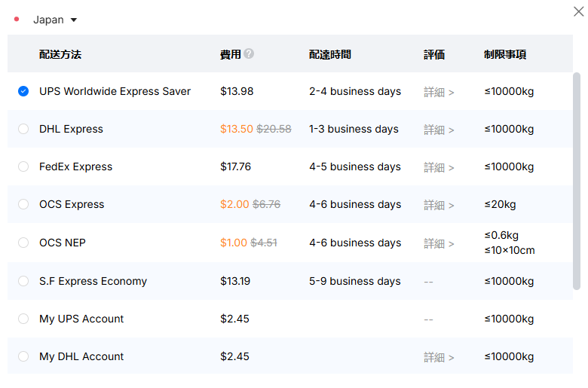Select S.F Express Economy radio button
The width and height of the screenshot is (588, 388).
(x=23, y=282)
